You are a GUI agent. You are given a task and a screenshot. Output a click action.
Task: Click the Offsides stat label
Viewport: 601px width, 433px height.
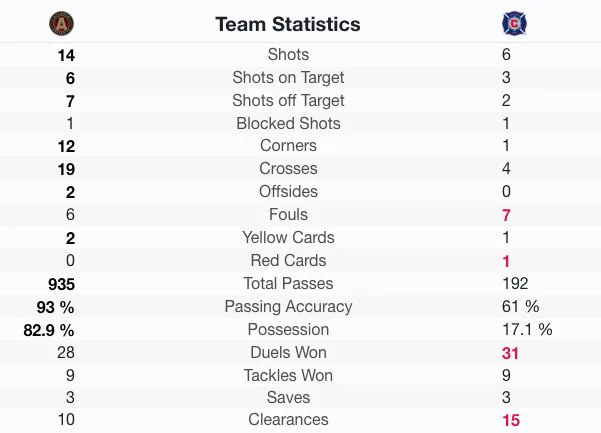point(288,192)
